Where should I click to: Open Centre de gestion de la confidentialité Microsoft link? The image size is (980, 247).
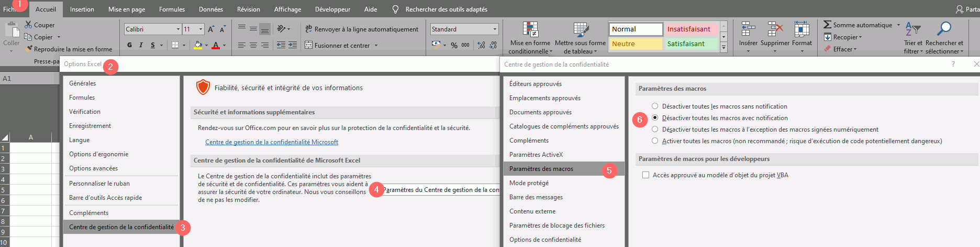(x=271, y=142)
